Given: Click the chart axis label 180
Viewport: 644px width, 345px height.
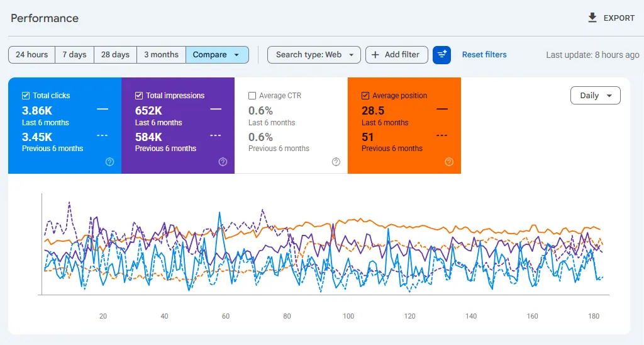Looking at the screenshot, I should click(594, 316).
